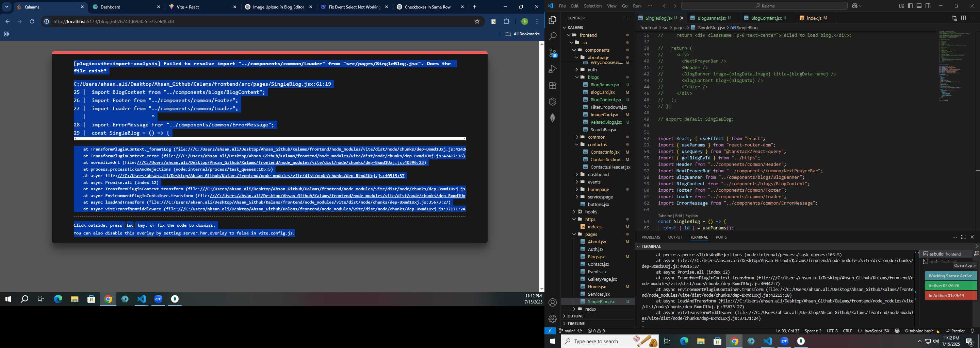The image size is (980, 348).
Task: Switch to the BlogBanner.jsx editor tab
Action: click(711, 18)
